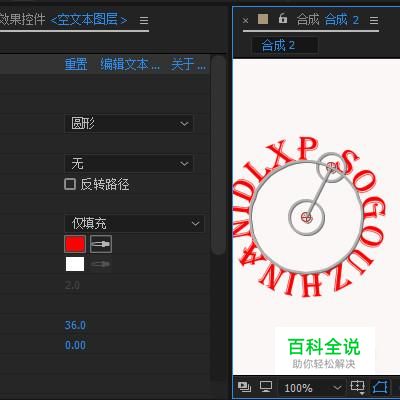Click the primary viewer monitor icon

[x=266, y=387]
